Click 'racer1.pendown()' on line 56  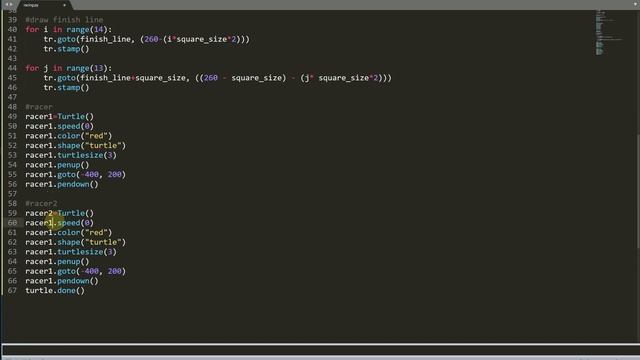point(62,184)
